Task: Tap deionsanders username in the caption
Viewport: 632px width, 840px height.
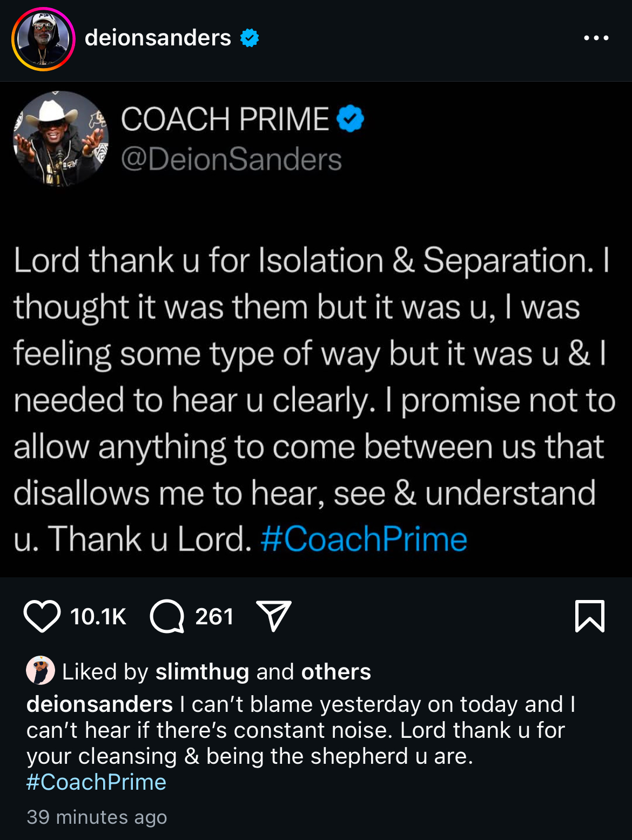Action: (x=99, y=704)
